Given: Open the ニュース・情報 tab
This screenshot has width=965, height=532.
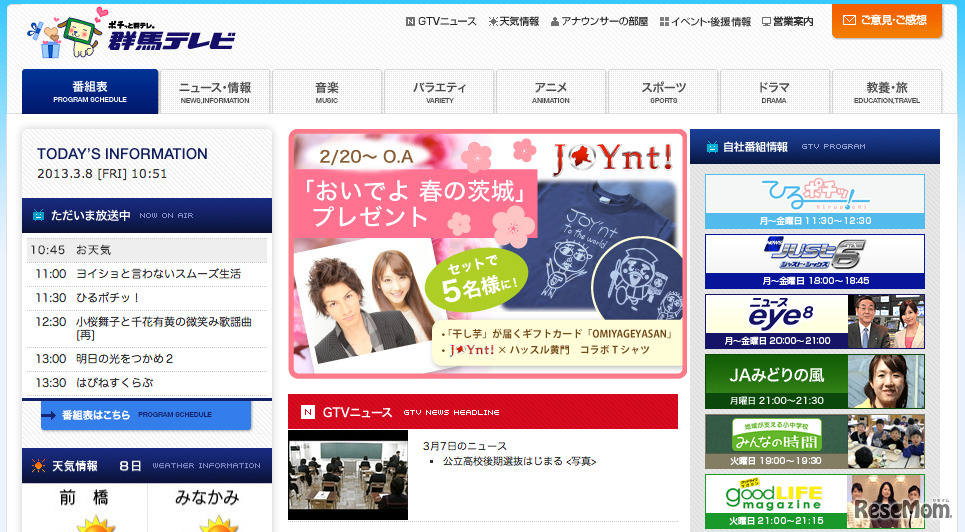Looking at the screenshot, I should [x=215, y=92].
